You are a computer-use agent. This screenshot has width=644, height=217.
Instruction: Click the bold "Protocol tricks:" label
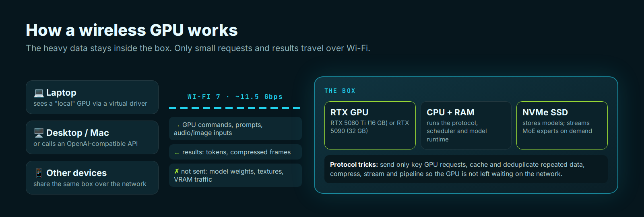click(x=354, y=164)
